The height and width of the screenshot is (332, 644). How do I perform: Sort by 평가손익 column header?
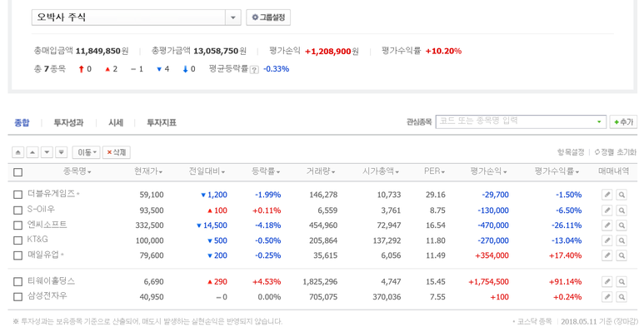(x=488, y=171)
